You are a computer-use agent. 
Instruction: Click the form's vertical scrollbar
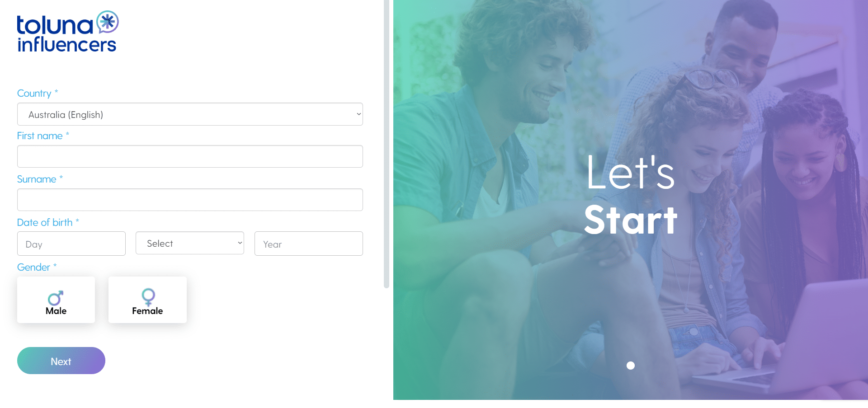(387, 144)
